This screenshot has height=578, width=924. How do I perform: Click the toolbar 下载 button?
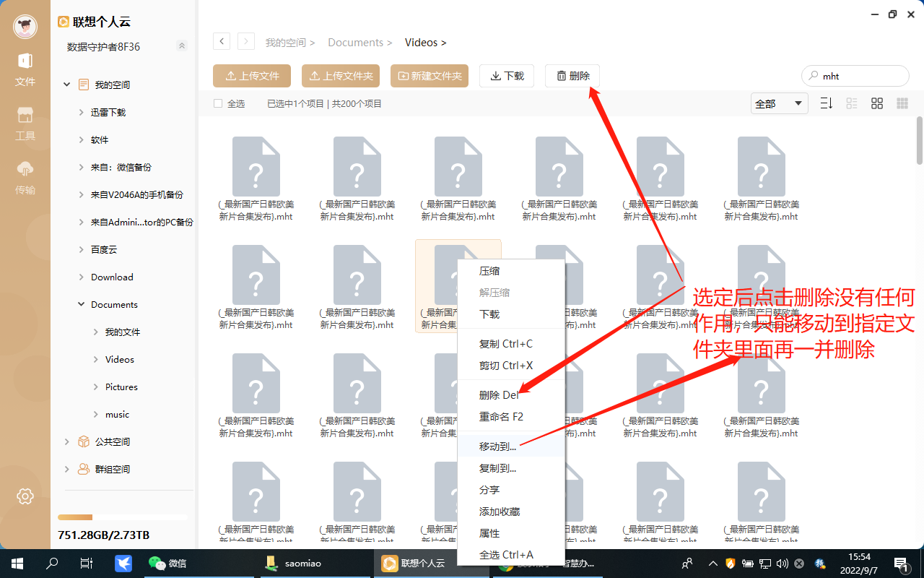pos(507,76)
